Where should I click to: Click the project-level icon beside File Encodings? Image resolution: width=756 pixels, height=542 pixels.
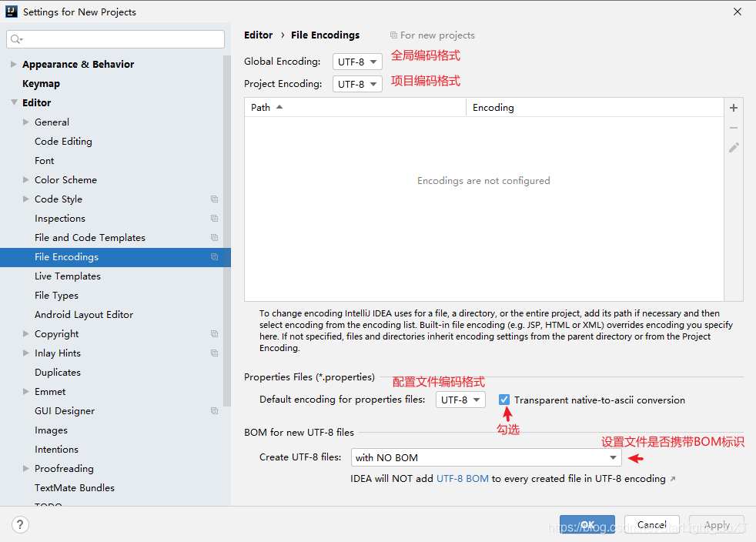click(x=215, y=257)
